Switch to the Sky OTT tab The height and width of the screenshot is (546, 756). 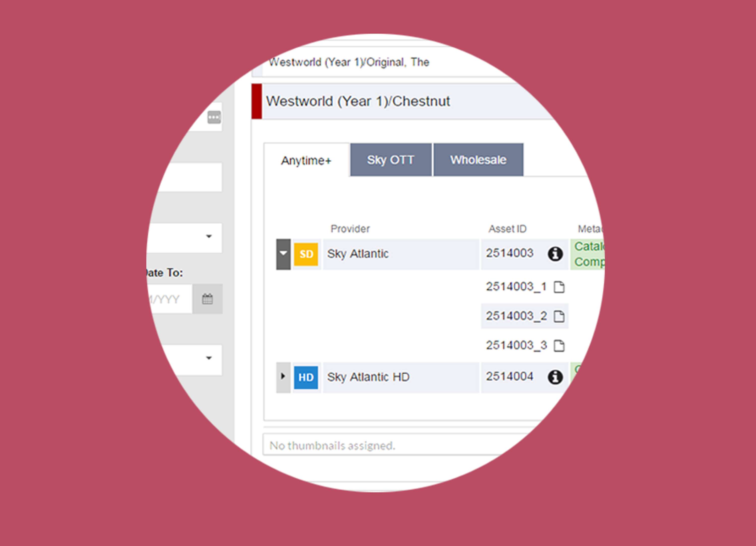[x=391, y=160]
